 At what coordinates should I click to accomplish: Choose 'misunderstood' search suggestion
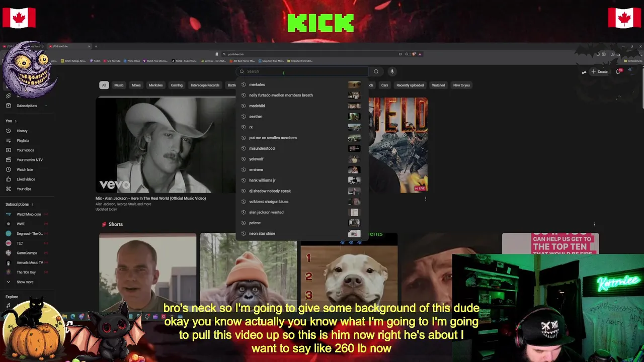pyautogui.click(x=302, y=148)
